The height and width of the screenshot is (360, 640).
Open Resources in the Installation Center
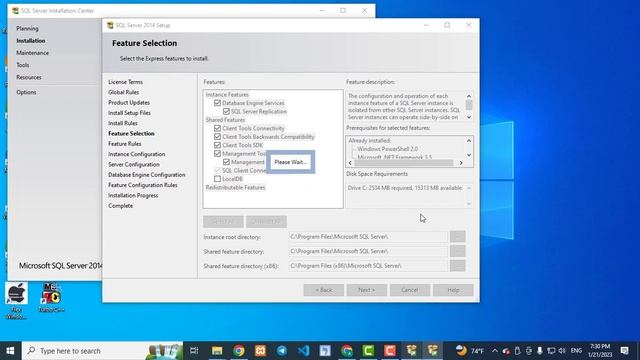pyautogui.click(x=29, y=77)
